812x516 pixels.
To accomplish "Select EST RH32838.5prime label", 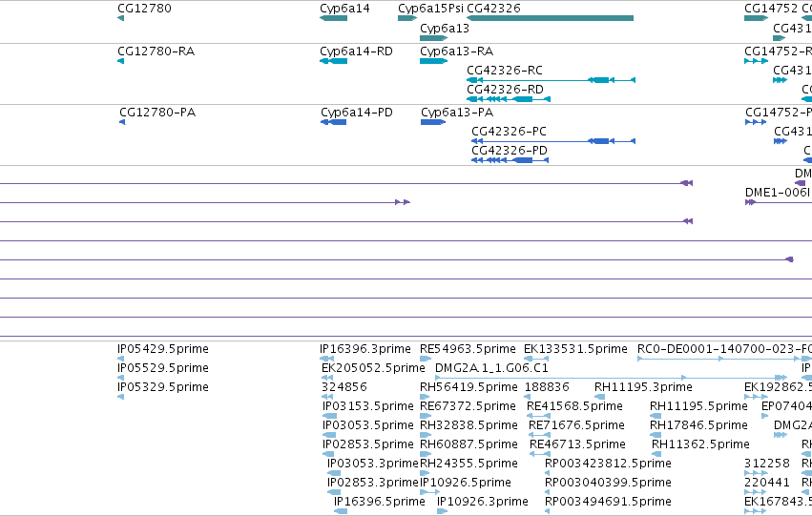I will coord(468,425).
